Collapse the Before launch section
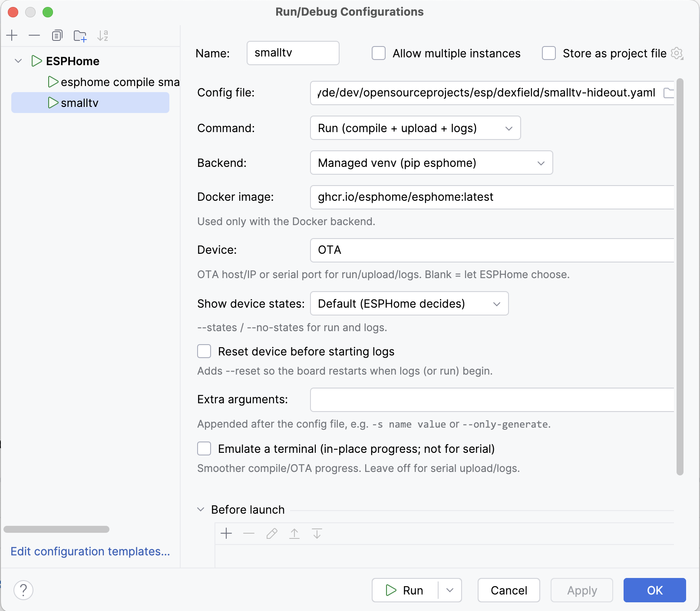 (x=201, y=509)
